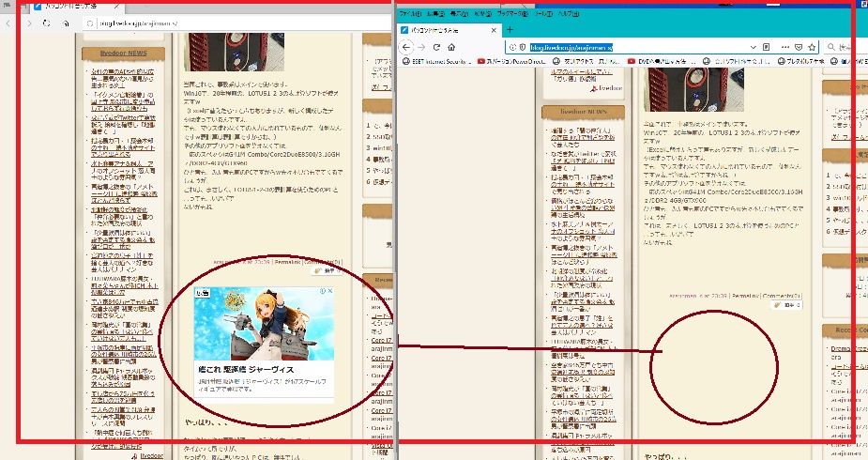The width and height of the screenshot is (868, 460).
Task: Click the Edge address bar URL
Action: point(138,23)
